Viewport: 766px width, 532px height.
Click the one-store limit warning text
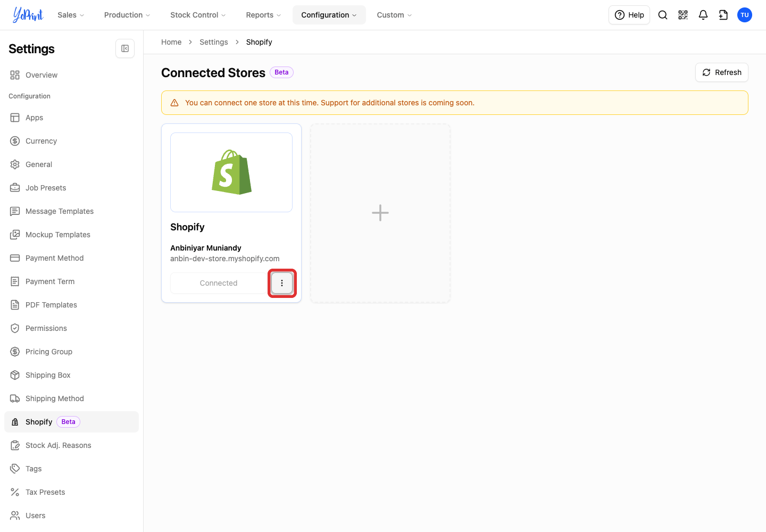330,103
